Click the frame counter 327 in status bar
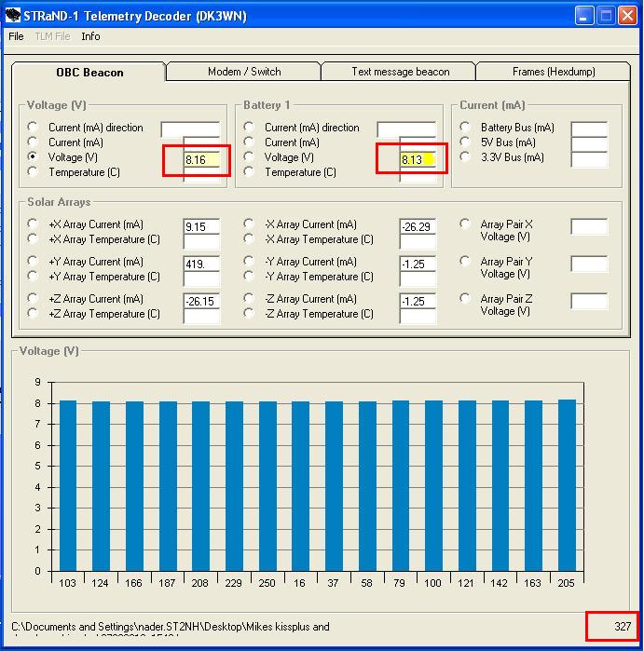The image size is (644, 651). 623,626
